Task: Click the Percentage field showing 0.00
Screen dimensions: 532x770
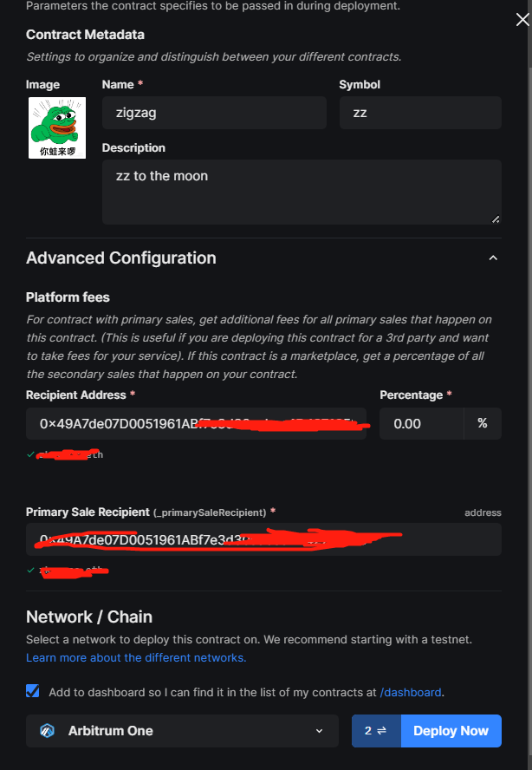Action: pyautogui.click(x=422, y=423)
